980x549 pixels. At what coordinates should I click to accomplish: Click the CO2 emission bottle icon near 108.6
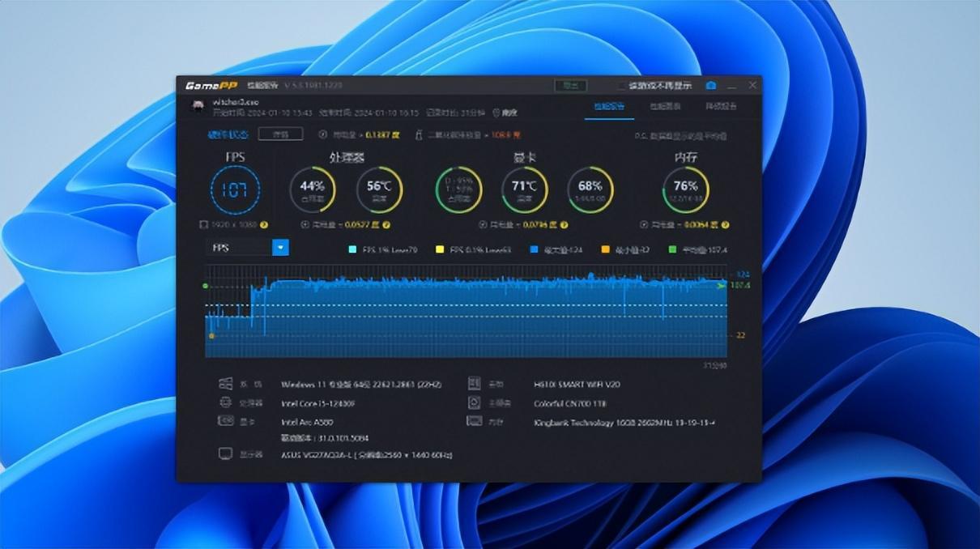coord(420,135)
